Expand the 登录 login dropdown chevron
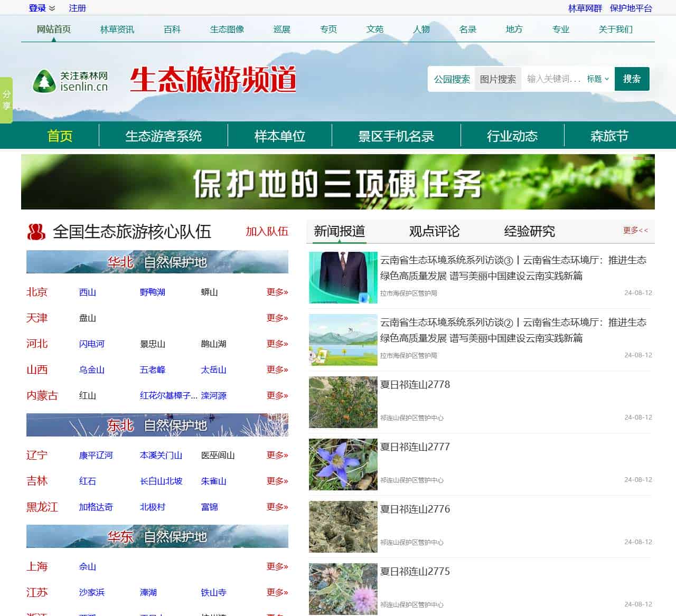This screenshot has height=616, width=676. 51,8
